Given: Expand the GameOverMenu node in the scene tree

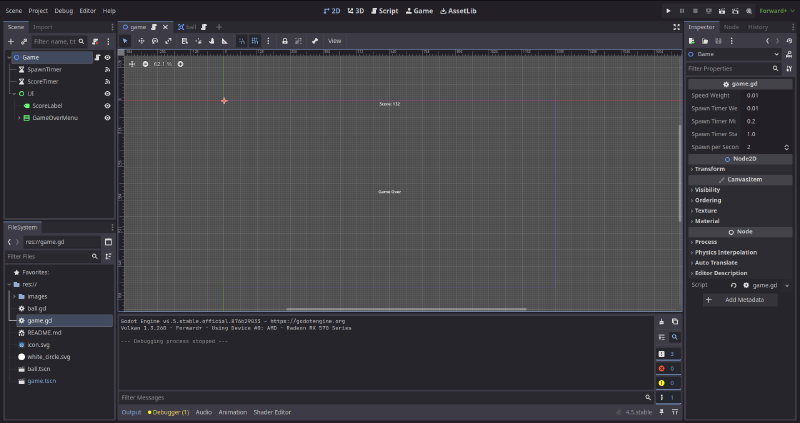Looking at the screenshot, I should (19, 117).
